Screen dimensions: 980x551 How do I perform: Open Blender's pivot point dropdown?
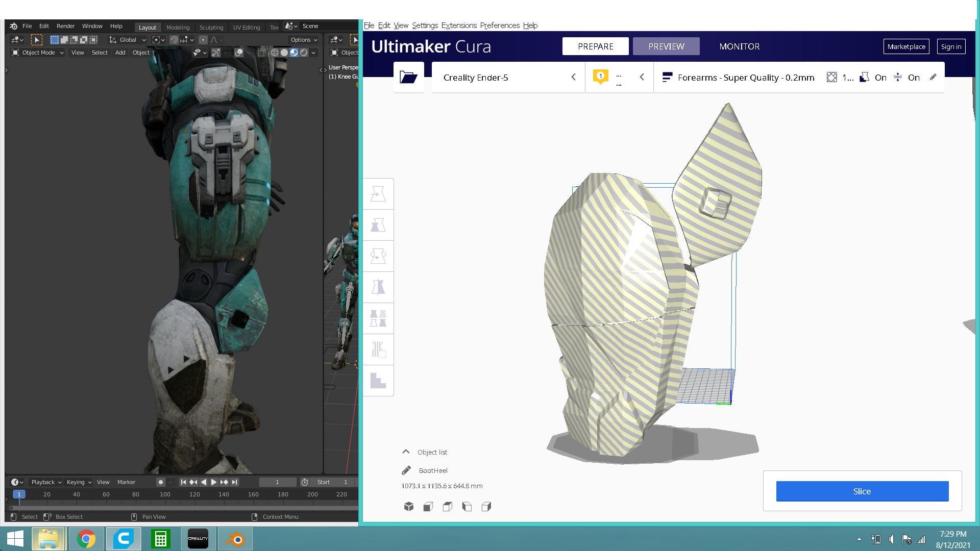[159, 40]
